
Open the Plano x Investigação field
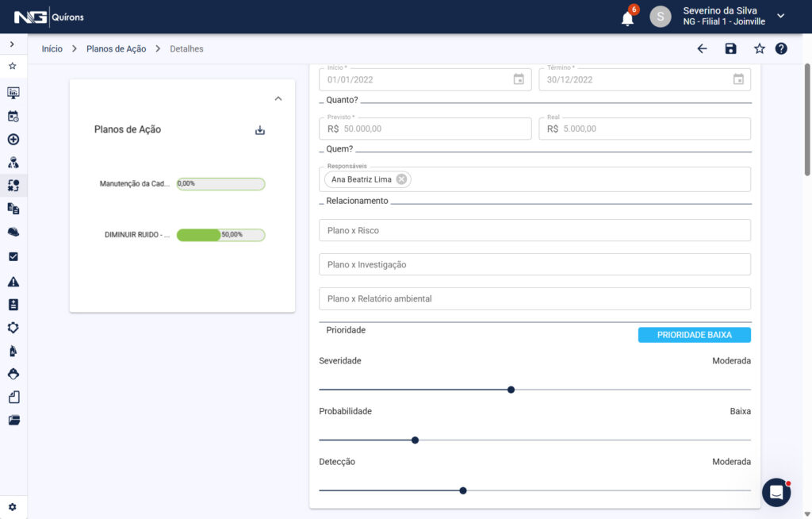click(x=535, y=264)
